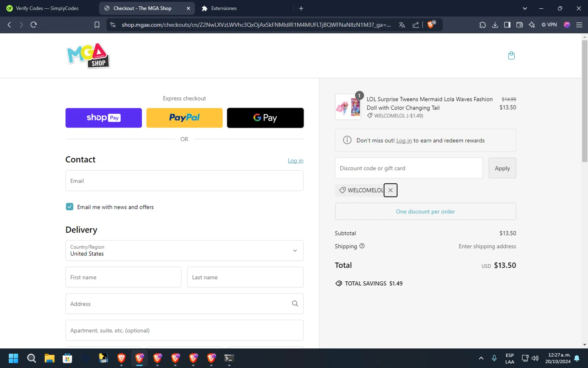
Task: Pay with Google Pay button
Action: point(265,118)
